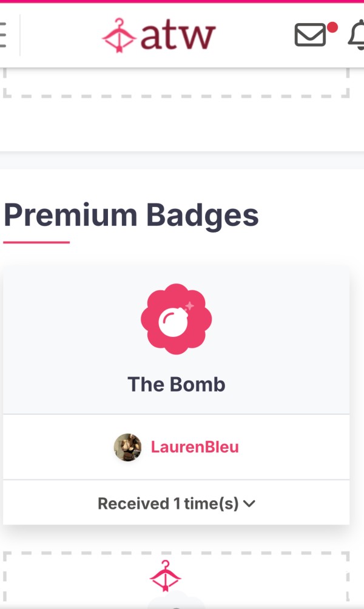Click the pink hanger logo beside atw
Screen dimensions: 364x609
click(119, 35)
